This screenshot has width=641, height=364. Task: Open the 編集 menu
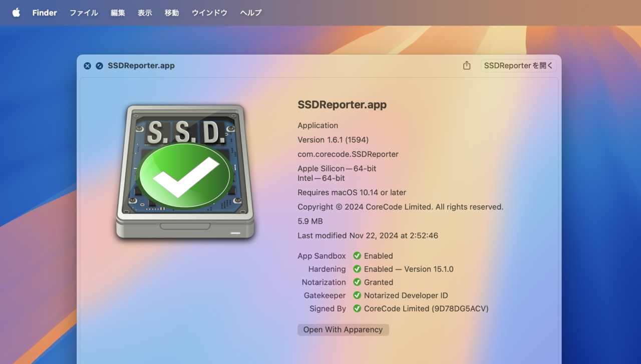point(118,13)
